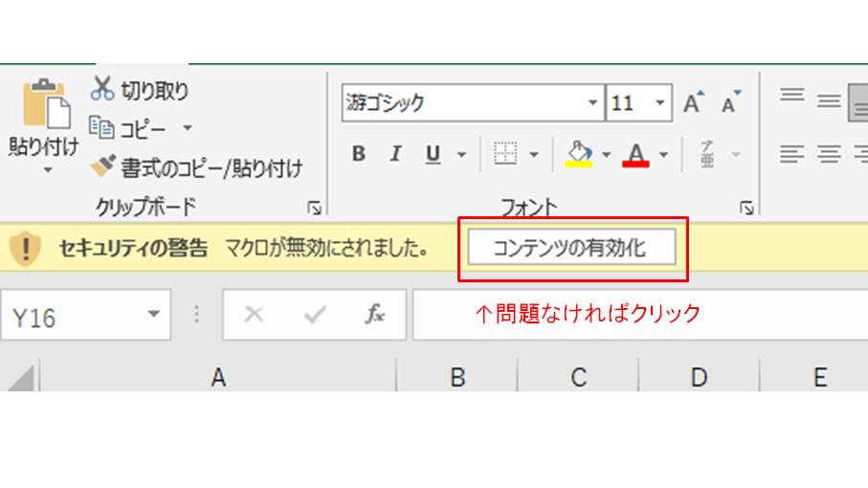Open the Name Box dropdown arrow
The image size is (868, 488).
point(153,314)
